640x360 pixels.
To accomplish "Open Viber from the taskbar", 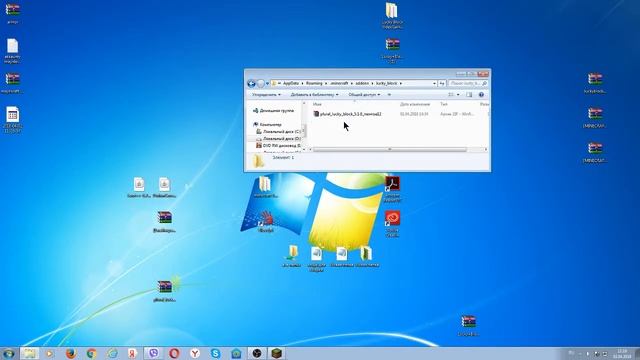I will click(153, 353).
